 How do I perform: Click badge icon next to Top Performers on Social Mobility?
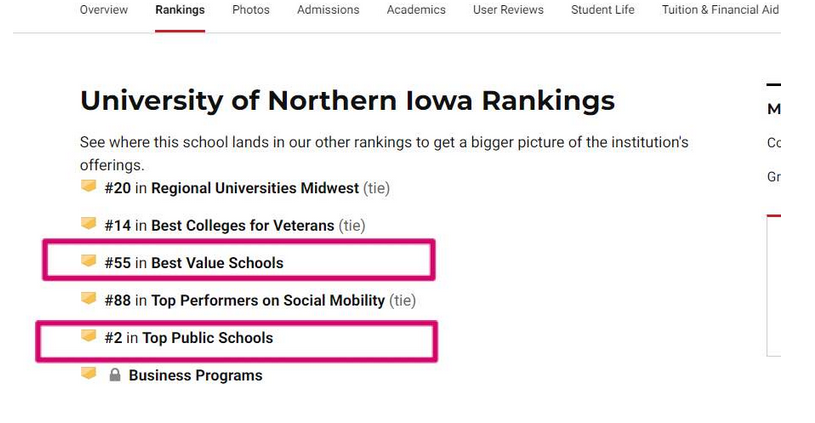coord(88,298)
